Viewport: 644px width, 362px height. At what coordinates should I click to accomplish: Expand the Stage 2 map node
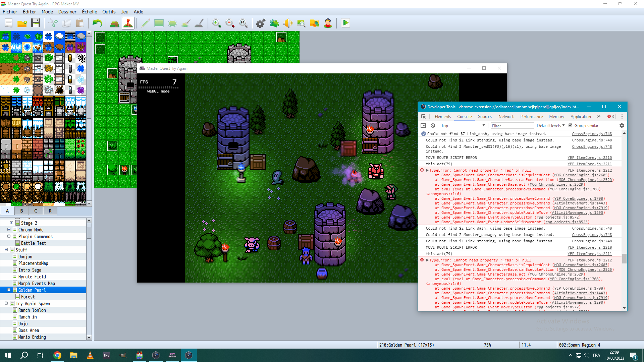pos(11,223)
